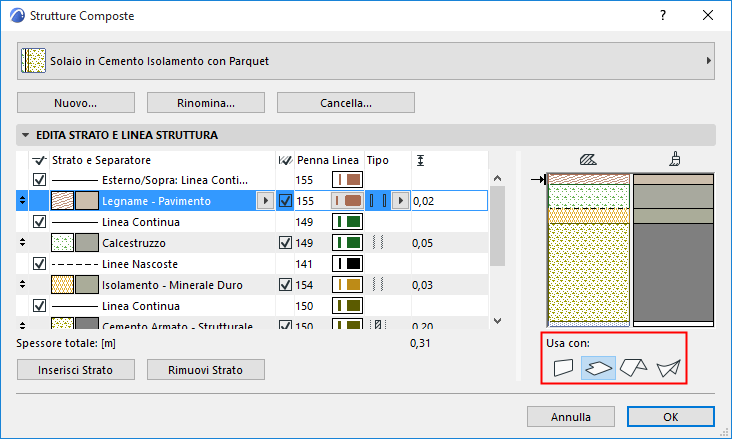Click Calcestruzzo green pen swatch 149
This screenshot has height=439, width=732.
coord(347,243)
